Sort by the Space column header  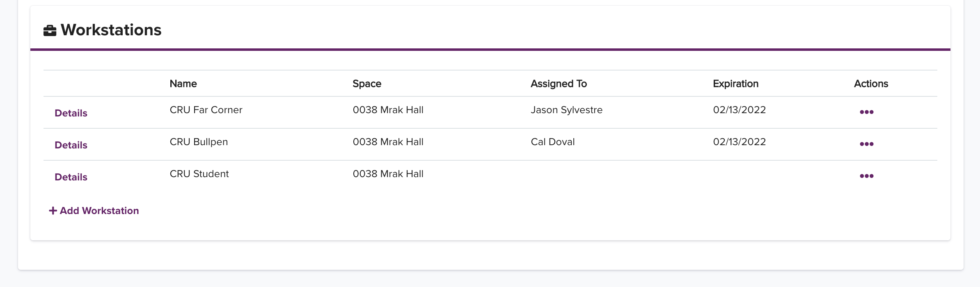(x=367, y=84)
